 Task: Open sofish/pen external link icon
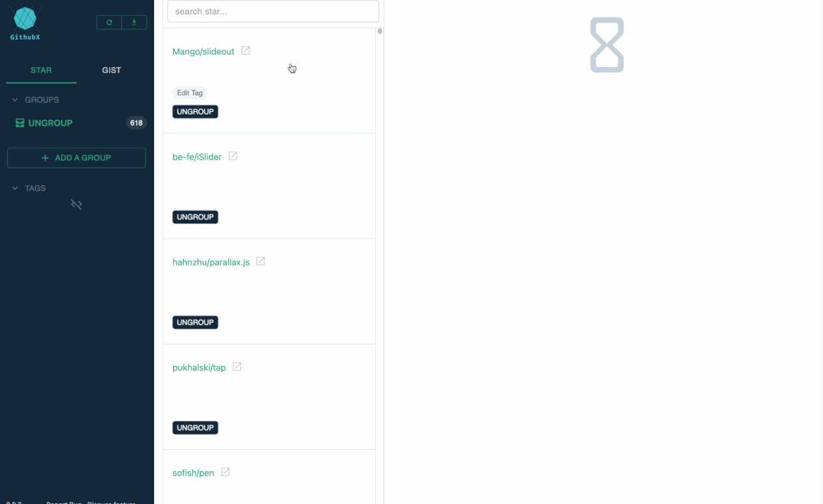[226, 472]
